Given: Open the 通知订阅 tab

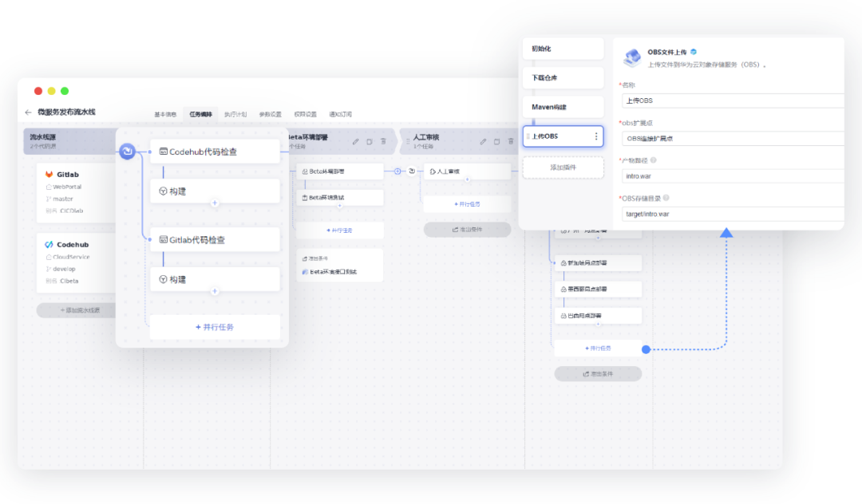Looking at the screenshot, I should coord(340,114).
